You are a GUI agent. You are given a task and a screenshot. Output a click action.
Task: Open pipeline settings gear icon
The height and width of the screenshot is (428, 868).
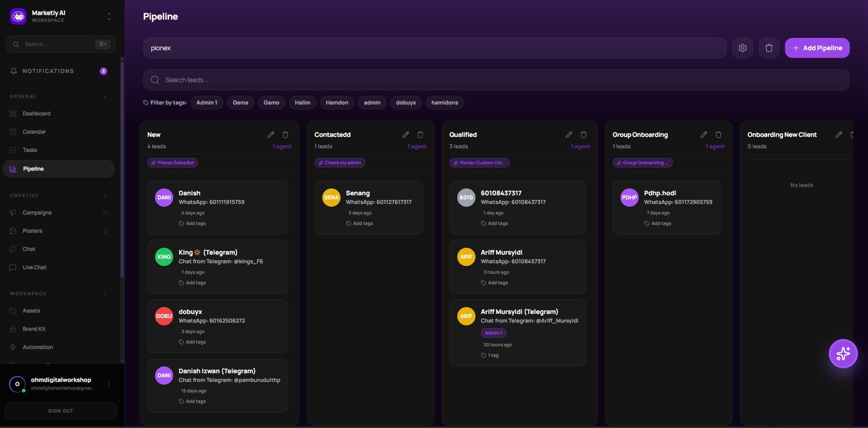point(742,48)
